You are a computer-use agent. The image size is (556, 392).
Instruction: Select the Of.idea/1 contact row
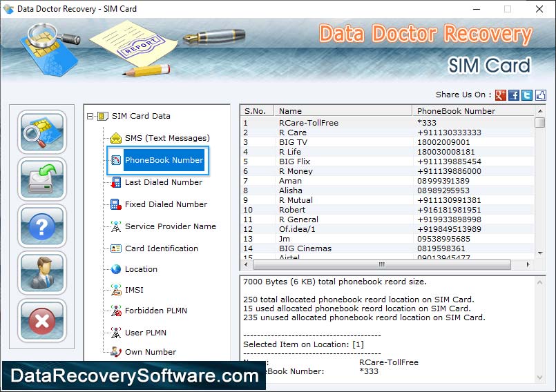[387, 229]
